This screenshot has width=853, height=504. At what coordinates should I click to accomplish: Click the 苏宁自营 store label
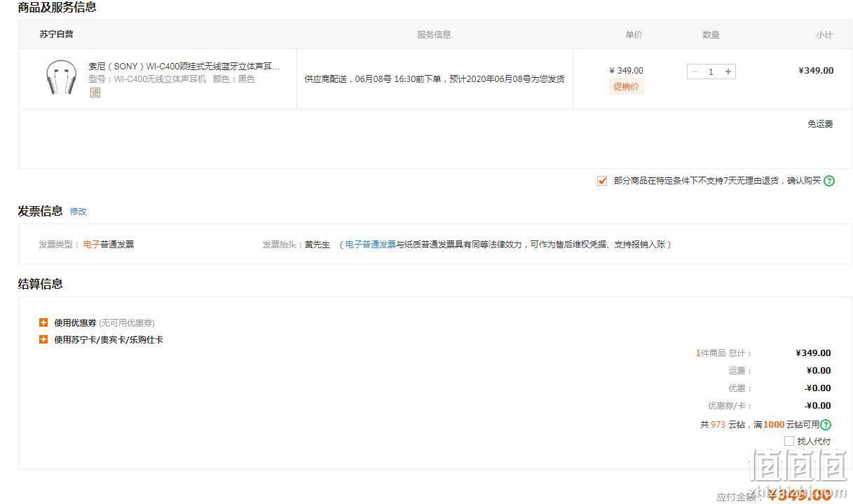point(56,34)
